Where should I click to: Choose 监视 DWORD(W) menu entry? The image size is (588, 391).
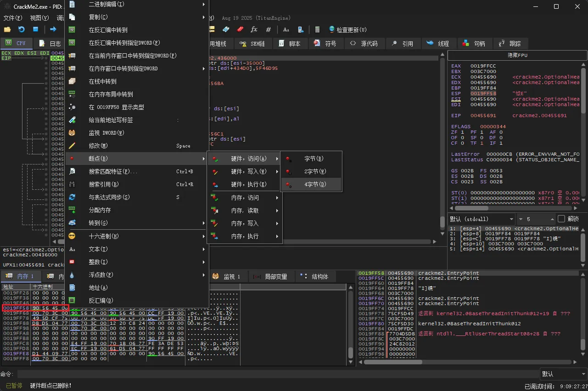coord(137,133)
